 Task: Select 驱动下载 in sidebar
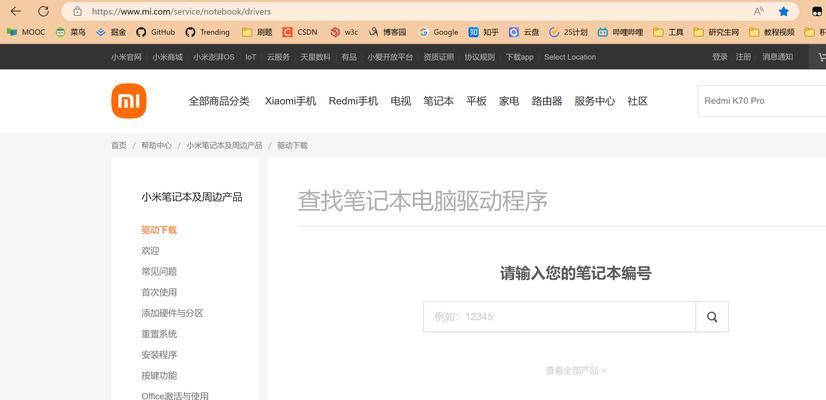pos(159,230)
